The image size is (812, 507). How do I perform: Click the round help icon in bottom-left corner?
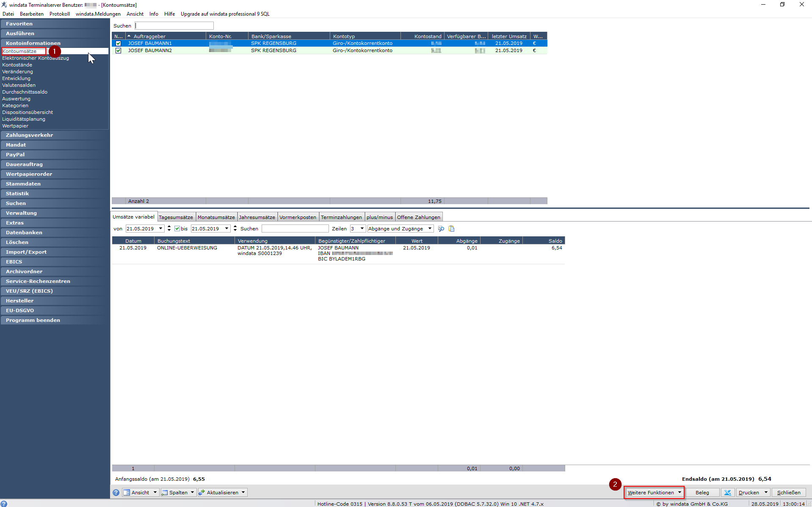pyautogui.click(x=4, y=504)
